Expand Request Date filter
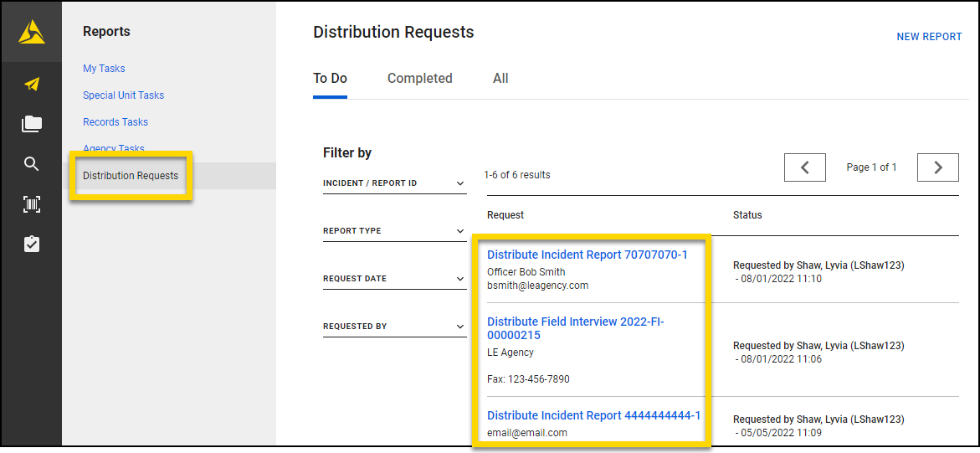The width and height of the screenshot is (980, 453). [394, 279]
